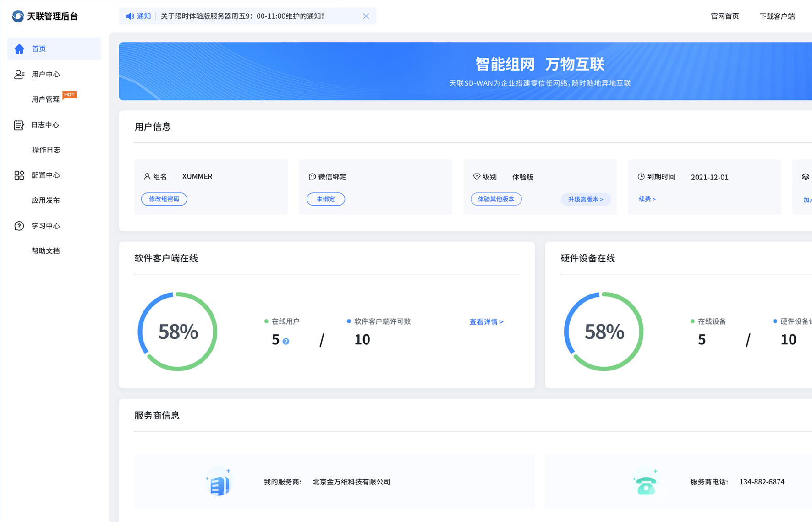Open 用户管理 in the sidebar
Viewport: 812px width, 522px height.
click(x=45, y=99)
